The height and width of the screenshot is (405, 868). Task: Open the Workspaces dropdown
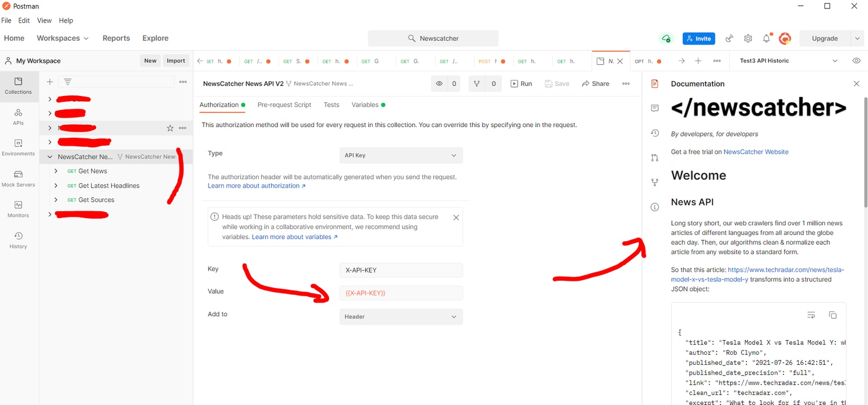click(63, 38)
